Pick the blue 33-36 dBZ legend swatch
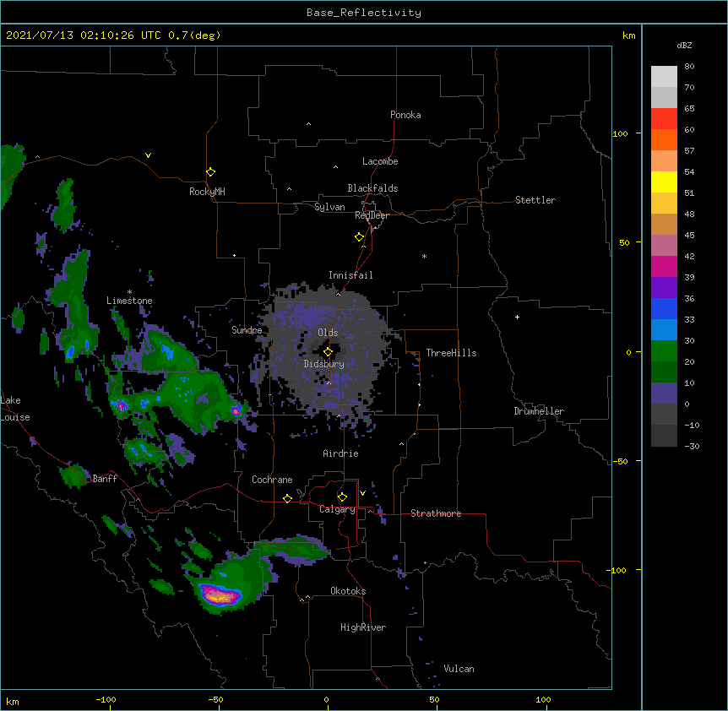This screenshot has width=728, height=711. 664,308
